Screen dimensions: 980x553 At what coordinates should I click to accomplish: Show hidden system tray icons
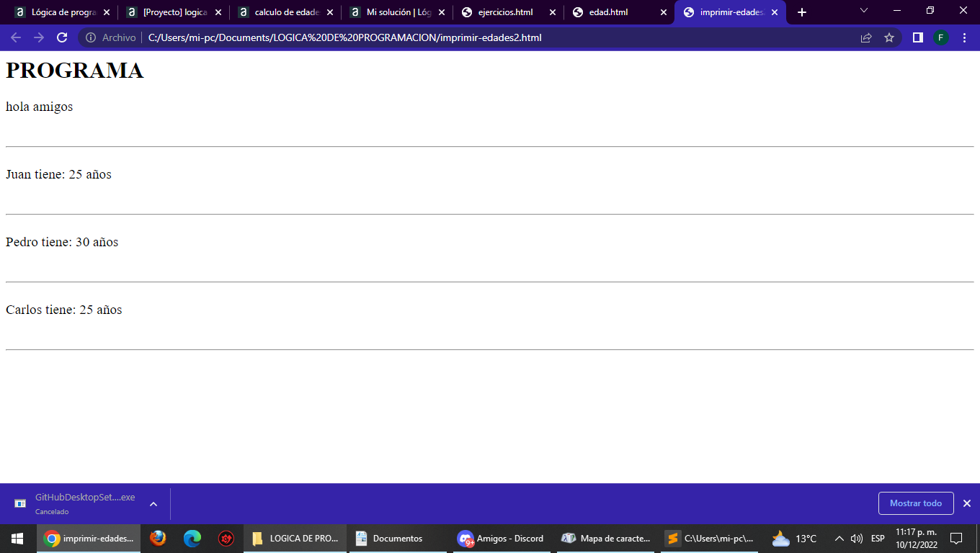pyautogui.click(x=839, y=539)
